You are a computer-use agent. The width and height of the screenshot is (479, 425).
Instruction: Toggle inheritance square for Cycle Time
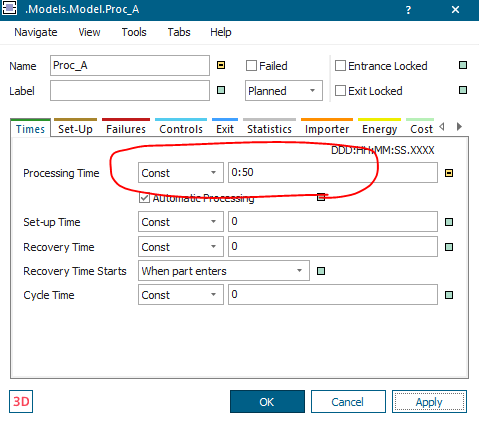449,295
